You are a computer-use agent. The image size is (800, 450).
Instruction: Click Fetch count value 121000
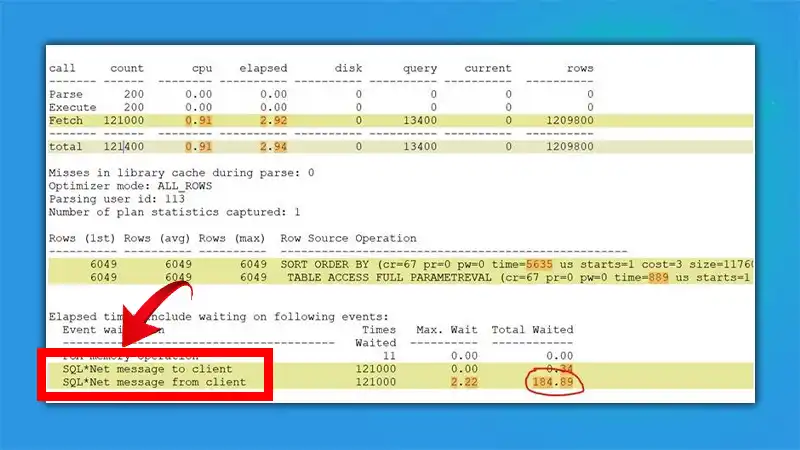123,121
